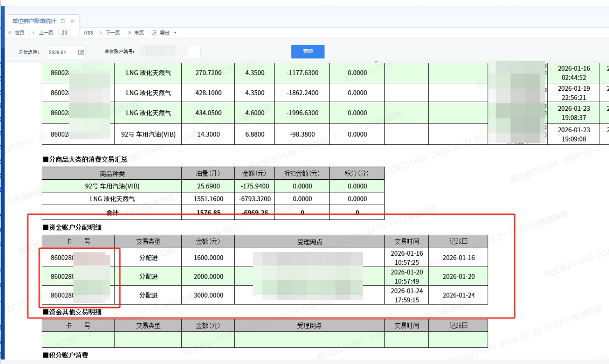This screenshot has width=609, height=364.
Task: Click the page number input box showing 23
Action: tap(69, 33)
